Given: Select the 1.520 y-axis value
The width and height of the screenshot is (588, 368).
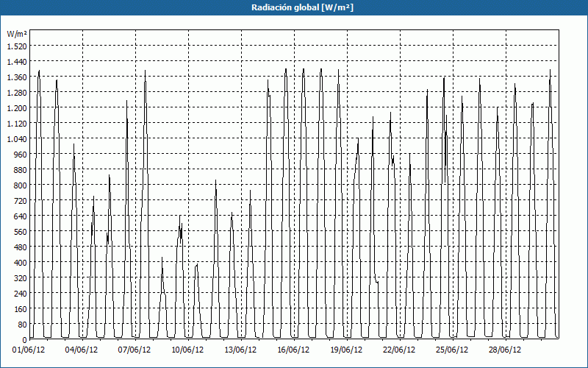Looking at the screenshot, I should pyautogui.click(x=17, y=46).
